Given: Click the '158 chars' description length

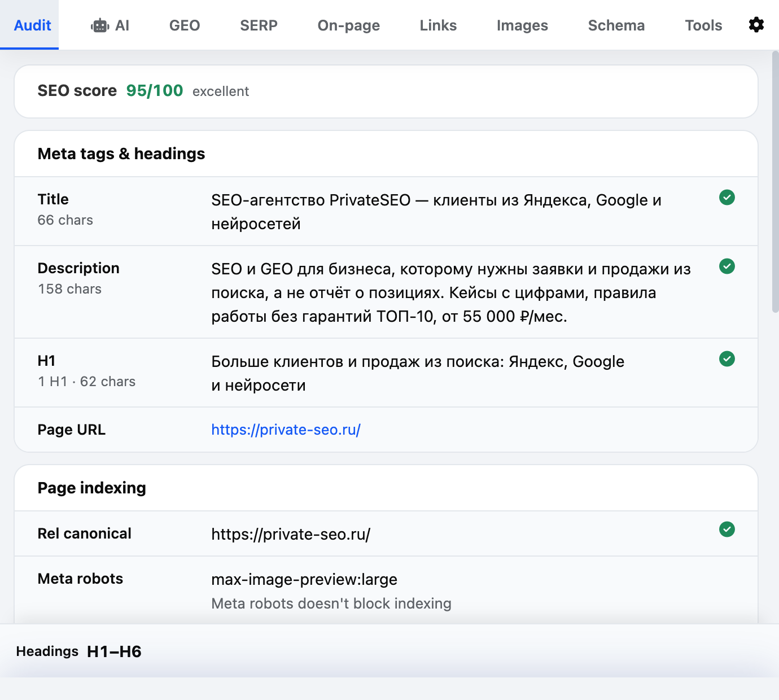Looking at the screenshot, I should pos(69,289).
